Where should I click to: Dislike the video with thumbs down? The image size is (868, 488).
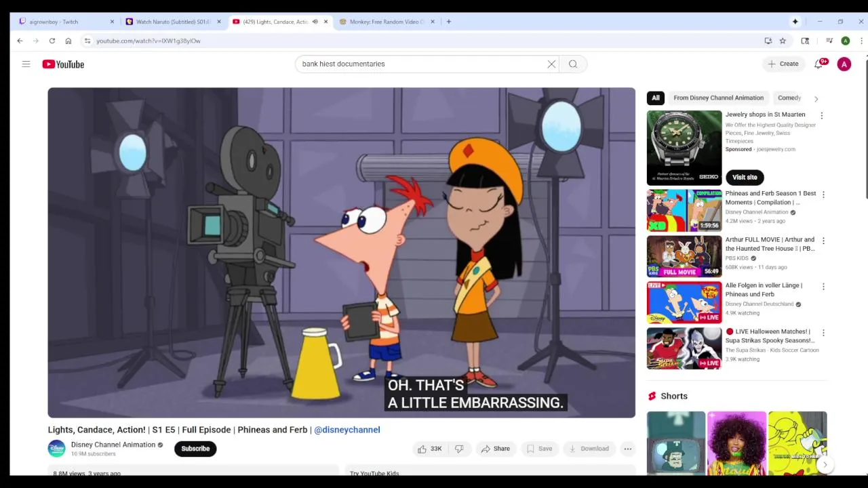pyautogui.click(x=459, y=449)
